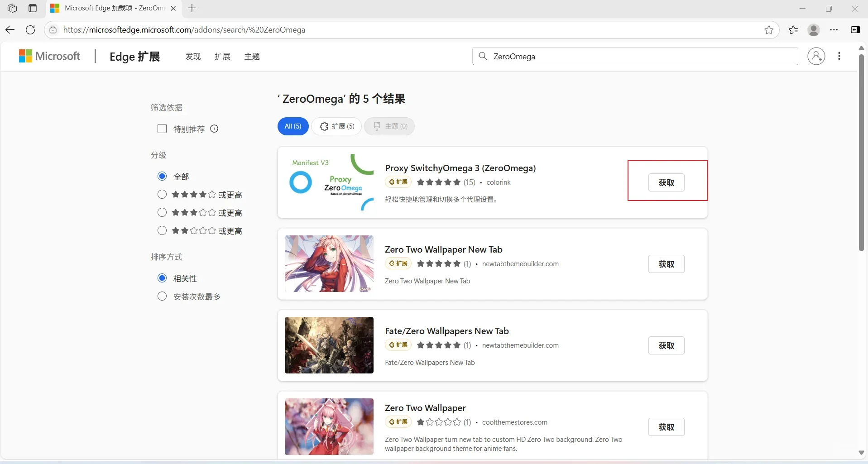Open the 发现 menu in the store header

point(192,56)
